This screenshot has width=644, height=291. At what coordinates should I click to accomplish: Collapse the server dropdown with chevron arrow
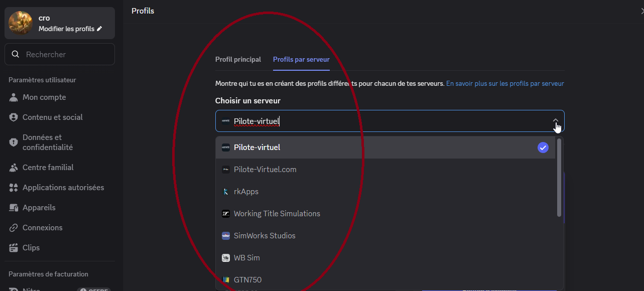point(555,121)
